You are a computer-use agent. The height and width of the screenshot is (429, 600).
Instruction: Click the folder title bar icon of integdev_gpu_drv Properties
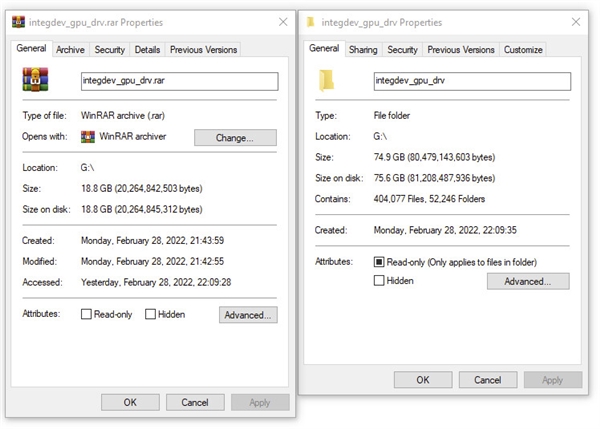[312, 21]
